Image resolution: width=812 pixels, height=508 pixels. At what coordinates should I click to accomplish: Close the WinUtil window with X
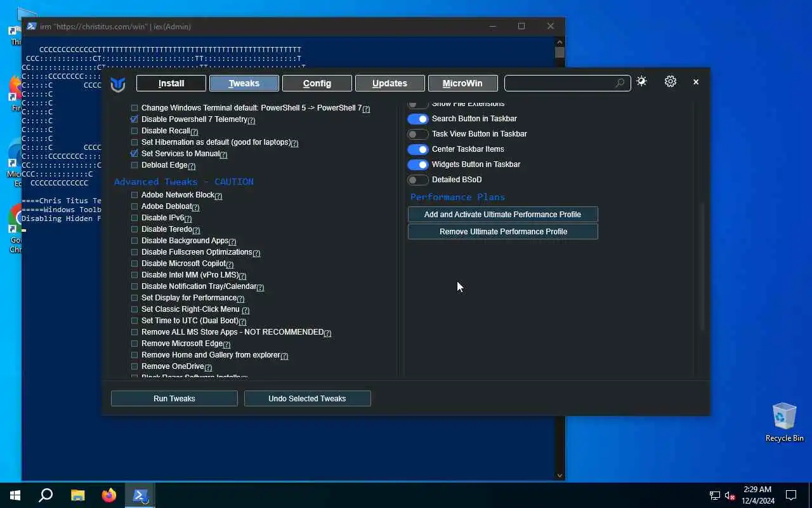pyautogui.click(x=696, y=82)
